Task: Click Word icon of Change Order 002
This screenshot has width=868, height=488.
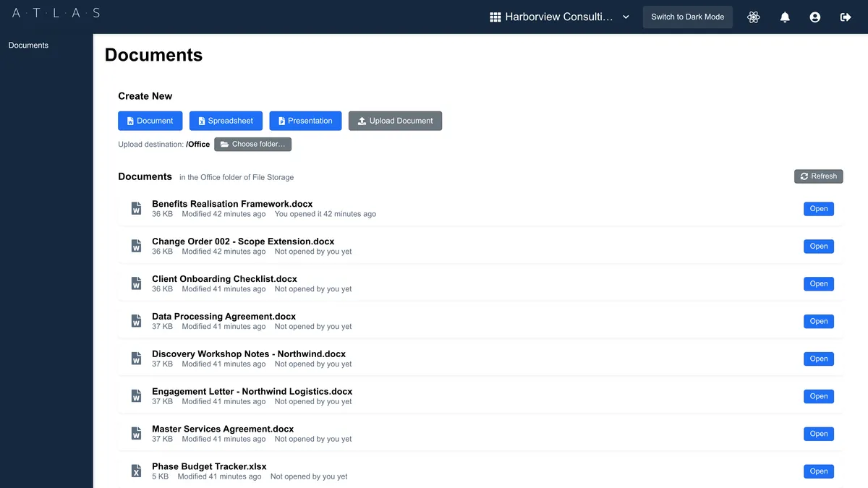Action: 136,246
